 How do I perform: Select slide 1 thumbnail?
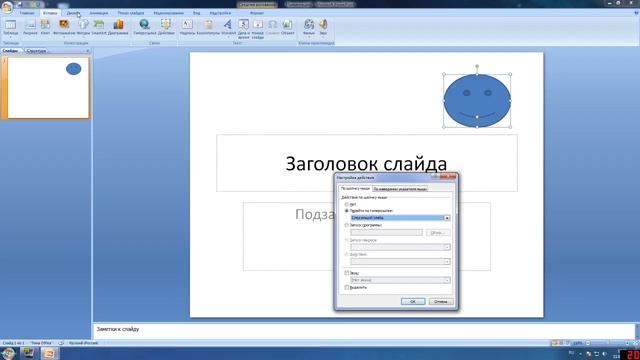(x=48, y=88)
